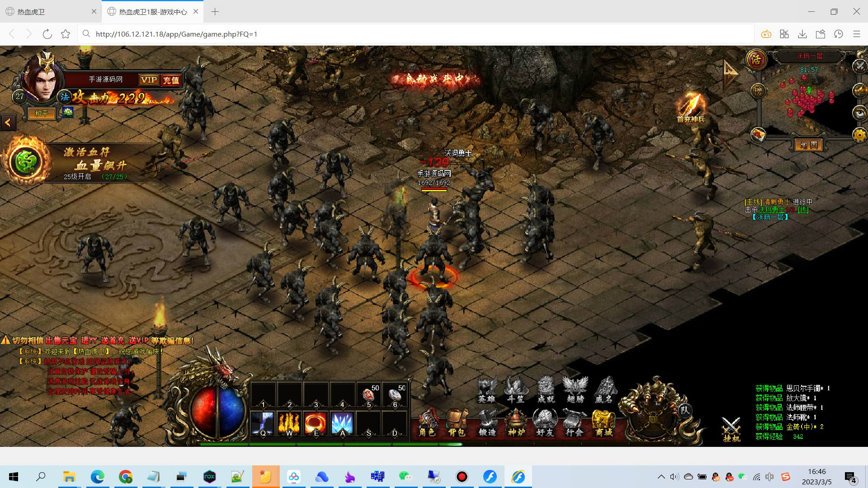Open the 神炉 furnace panel
868x488 pixels.
(x=516, y=422)
